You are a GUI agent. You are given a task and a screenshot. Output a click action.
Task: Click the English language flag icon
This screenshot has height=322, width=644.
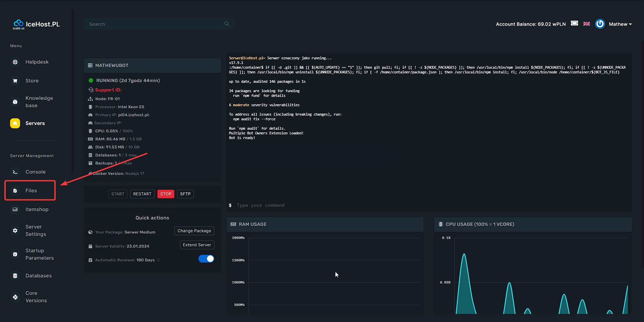pyautogui.click(x=587, y=24)
